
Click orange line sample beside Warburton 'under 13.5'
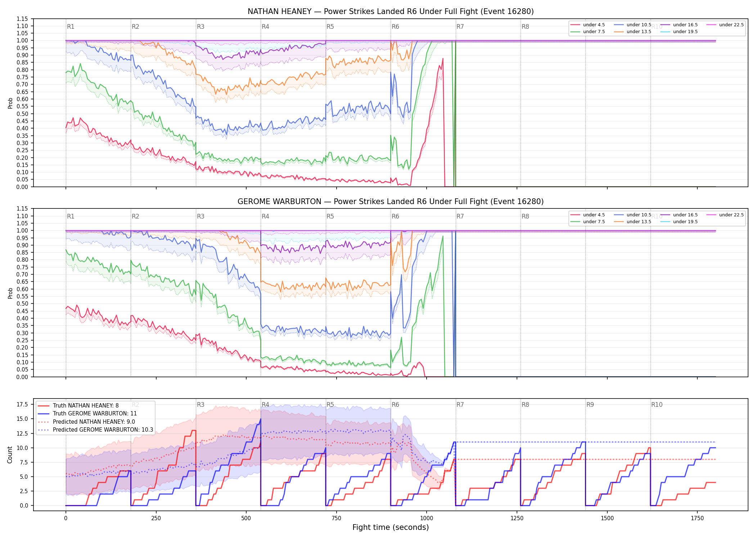point(619,222)
